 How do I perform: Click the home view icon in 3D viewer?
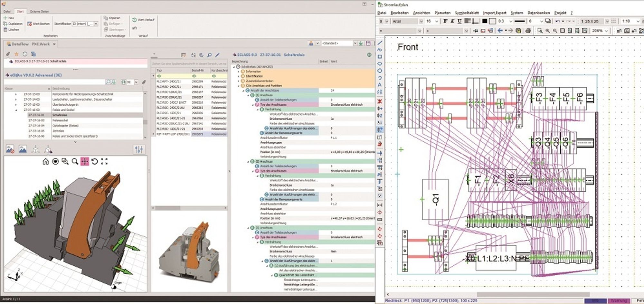[46, 161]
